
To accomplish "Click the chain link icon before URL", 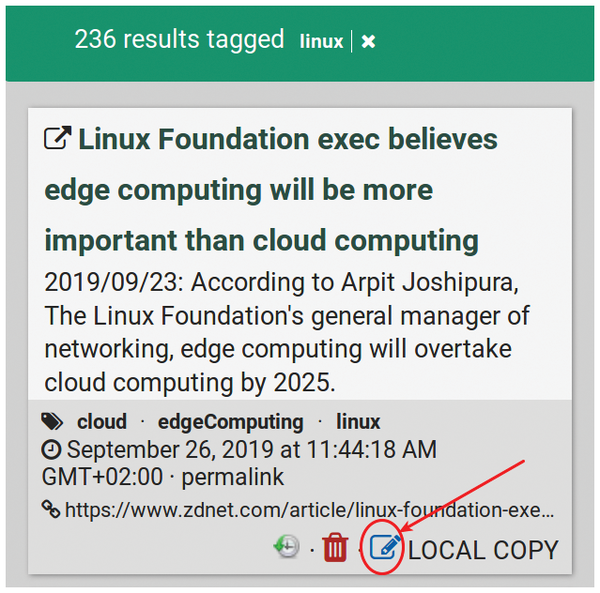I will [x=52, y=510].
